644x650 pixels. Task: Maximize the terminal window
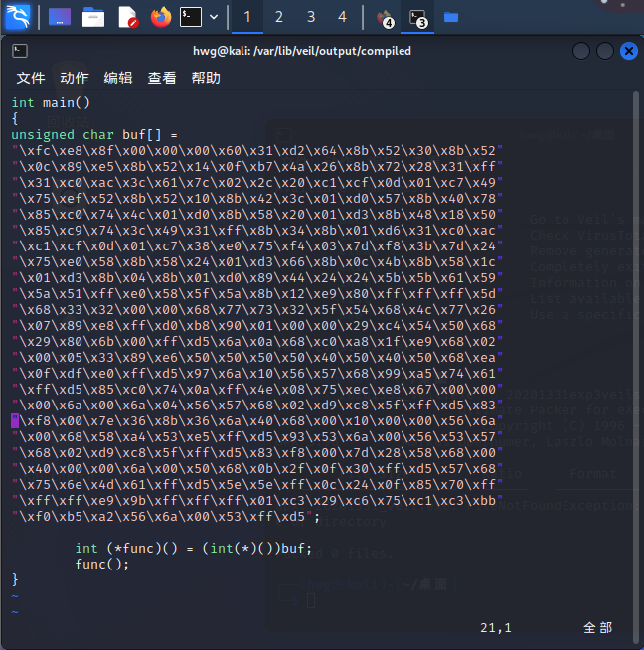[x=605, y=51]
